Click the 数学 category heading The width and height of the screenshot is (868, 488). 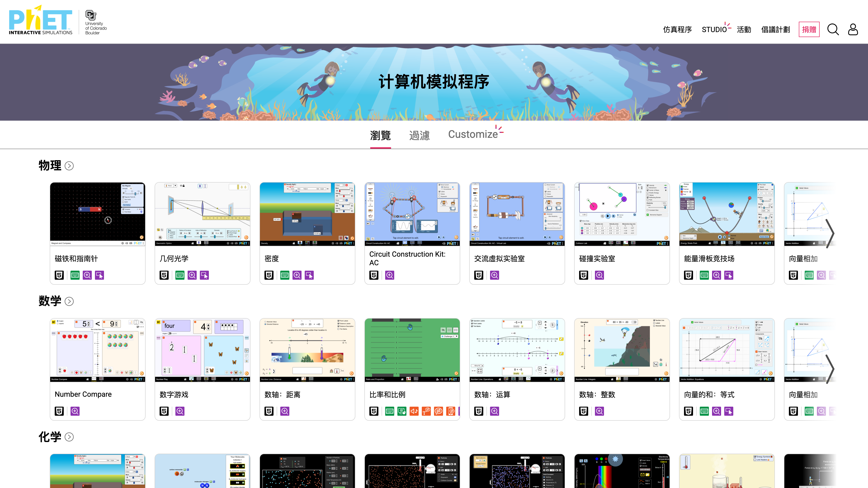50,301
